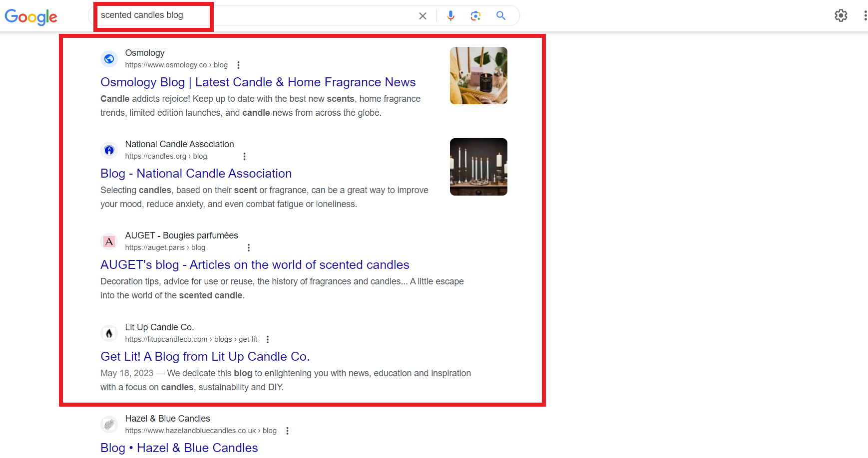Open more options for the Osmology result
The height and width of the screenshot is (458, 868).
click(238, 65)
